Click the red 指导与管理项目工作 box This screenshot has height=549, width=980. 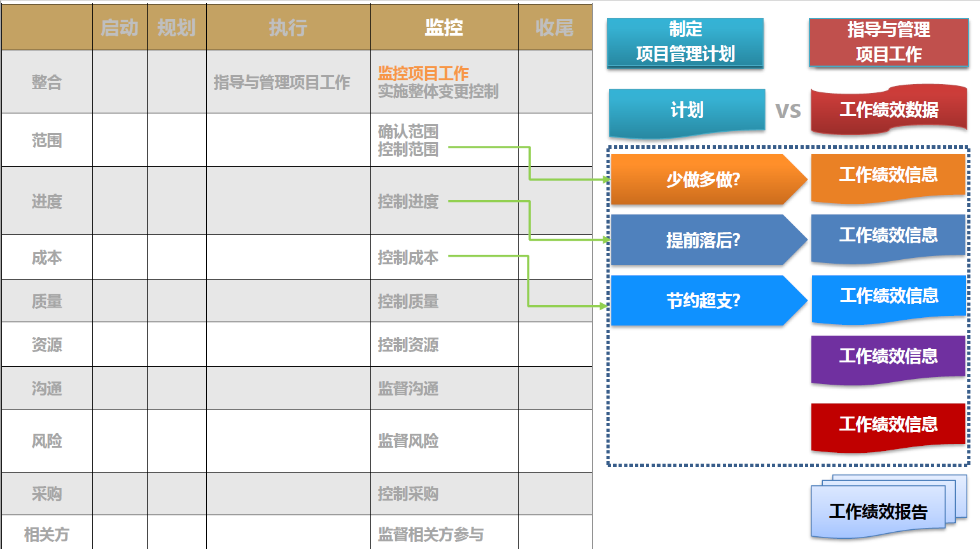point(889,42)
